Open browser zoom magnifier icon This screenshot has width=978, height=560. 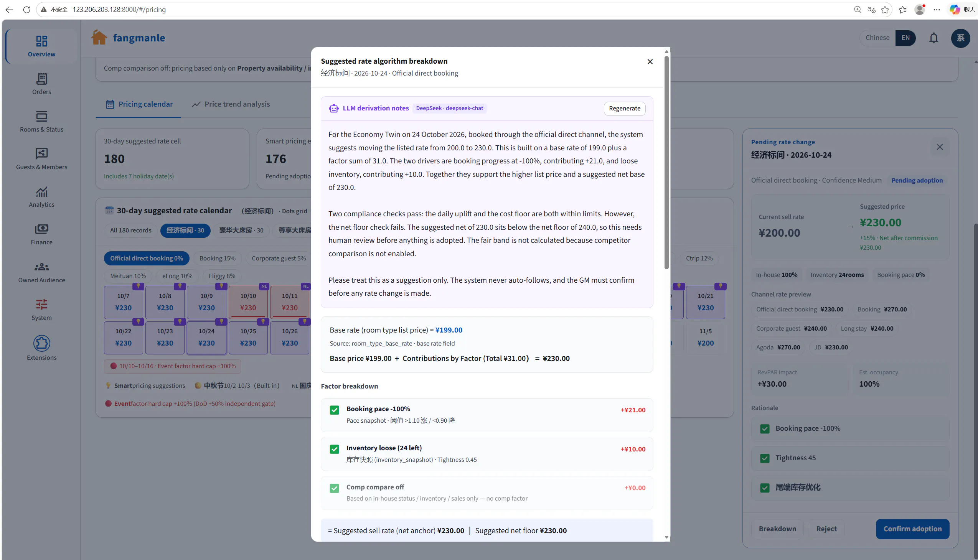point(858,10)
